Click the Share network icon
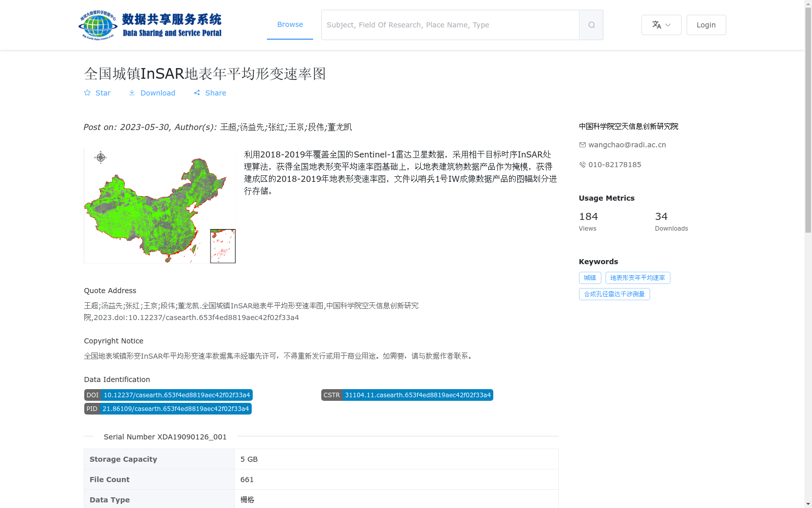 197,92
